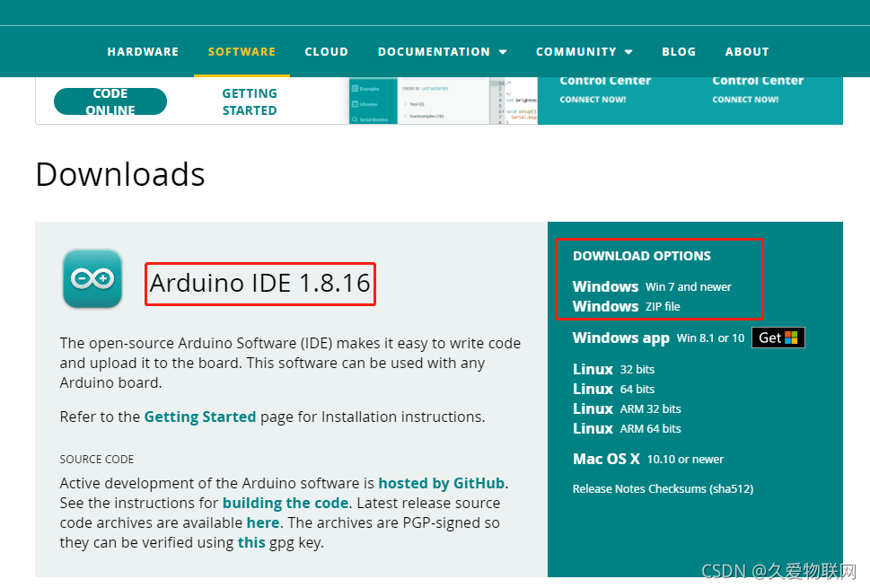Click the DOWNLOAD OPTIONS heading
Viewport: 870px width, 588px height.
click(641, 256)
